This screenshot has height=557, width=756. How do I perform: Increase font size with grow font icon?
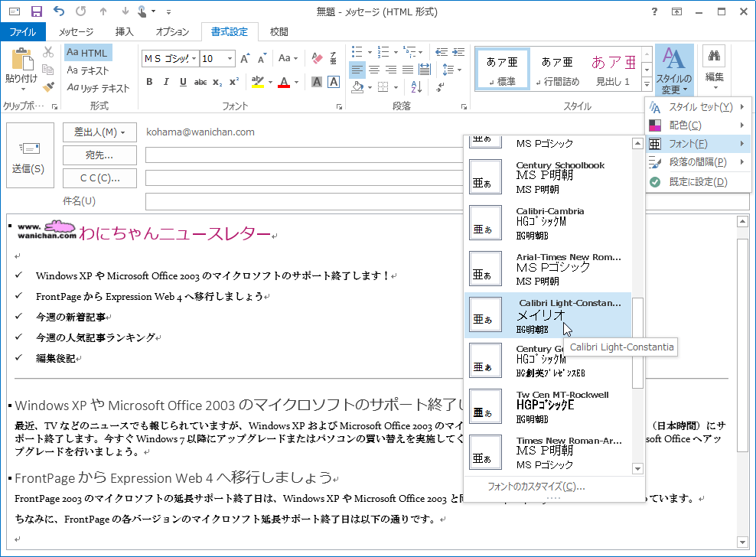[x=245, y=58]
